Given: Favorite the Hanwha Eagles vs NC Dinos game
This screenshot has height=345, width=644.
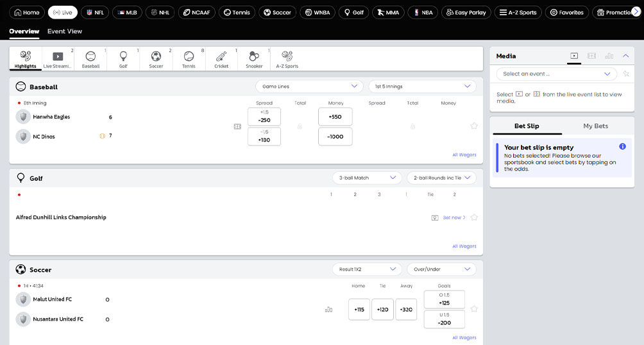Looking at the screenshot, I should coord(474,126).
